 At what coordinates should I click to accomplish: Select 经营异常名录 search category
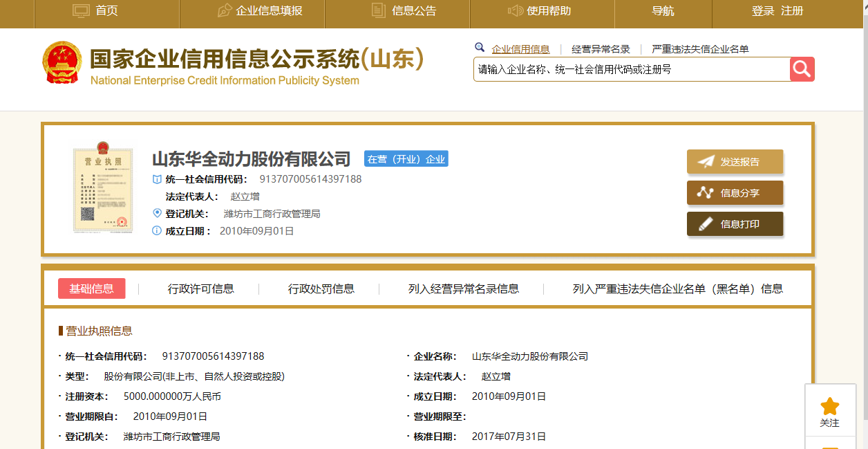(x=601, y=49)
